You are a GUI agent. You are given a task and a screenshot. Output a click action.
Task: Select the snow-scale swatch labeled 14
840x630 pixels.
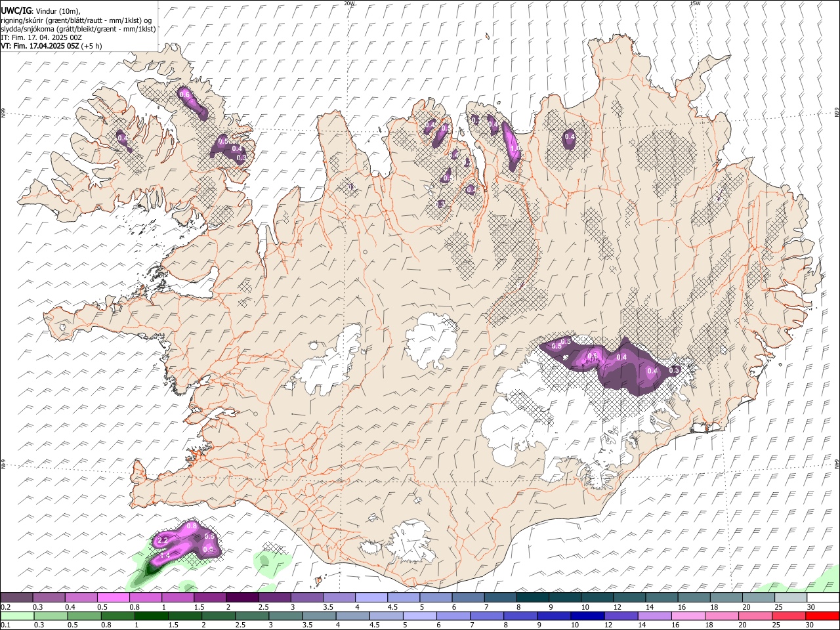coord(663,598)
